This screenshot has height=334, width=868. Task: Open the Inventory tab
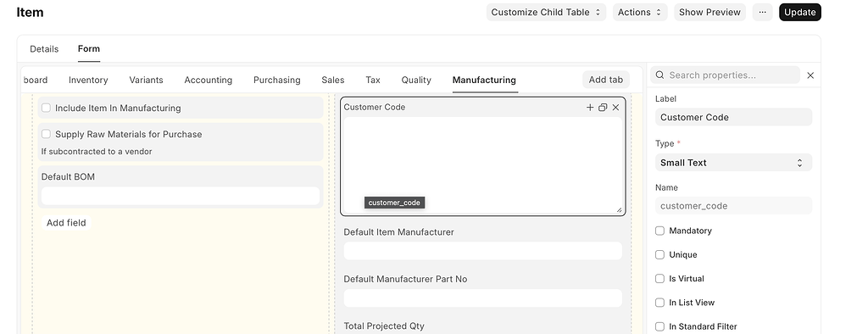(88, 80)
